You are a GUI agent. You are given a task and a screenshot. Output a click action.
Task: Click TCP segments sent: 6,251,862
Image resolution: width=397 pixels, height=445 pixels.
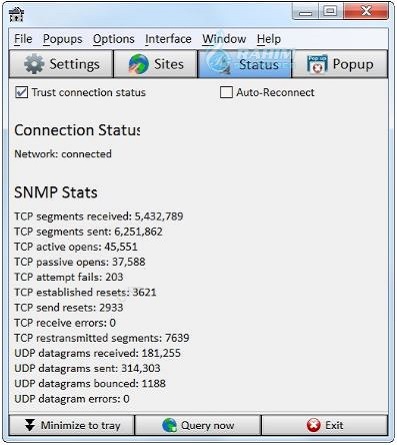88,232
